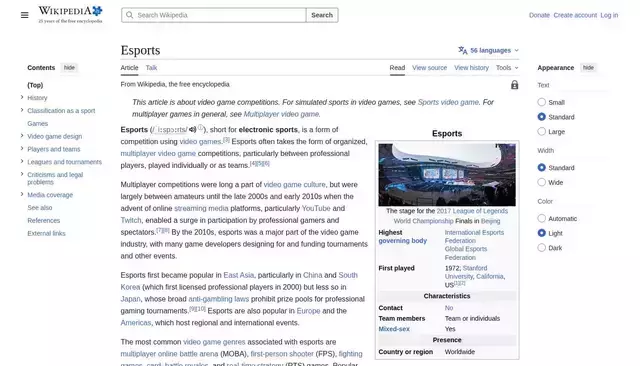Select Light color mode
Image resolution: width=640 pixels, height=366 pixels.
[542, 233]
